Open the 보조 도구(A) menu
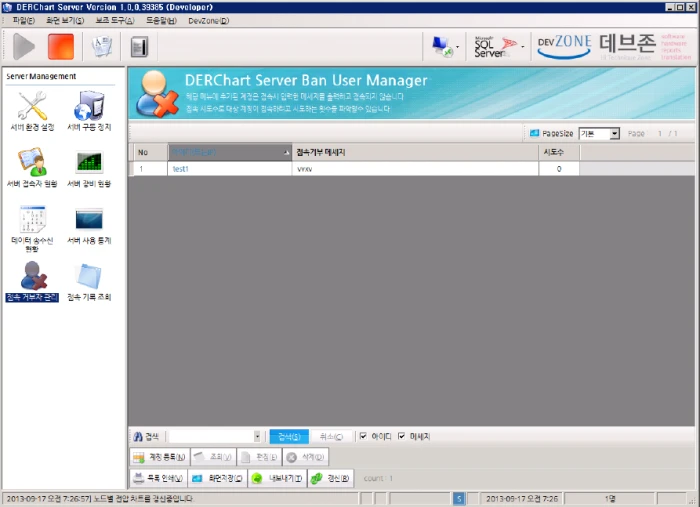 pos(115,21)
